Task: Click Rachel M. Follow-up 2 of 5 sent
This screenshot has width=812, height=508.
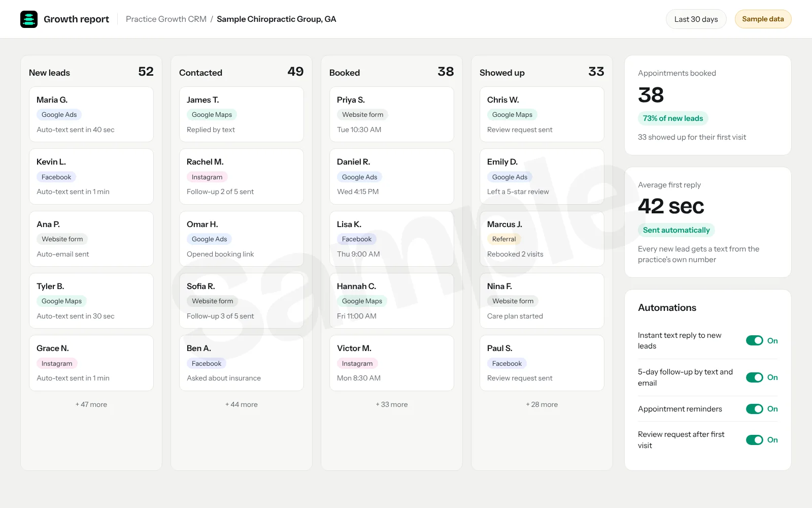Action: pos(220,192)
